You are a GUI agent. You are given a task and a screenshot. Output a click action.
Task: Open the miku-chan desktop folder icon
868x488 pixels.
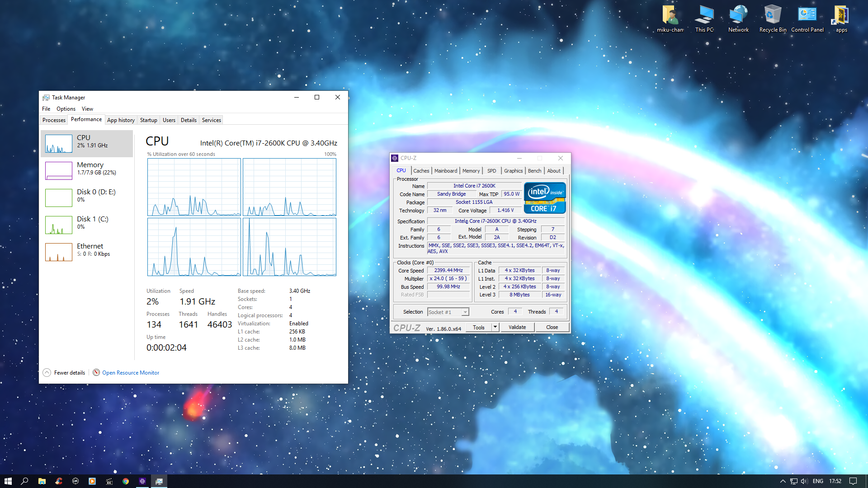[x=670, y=19]
